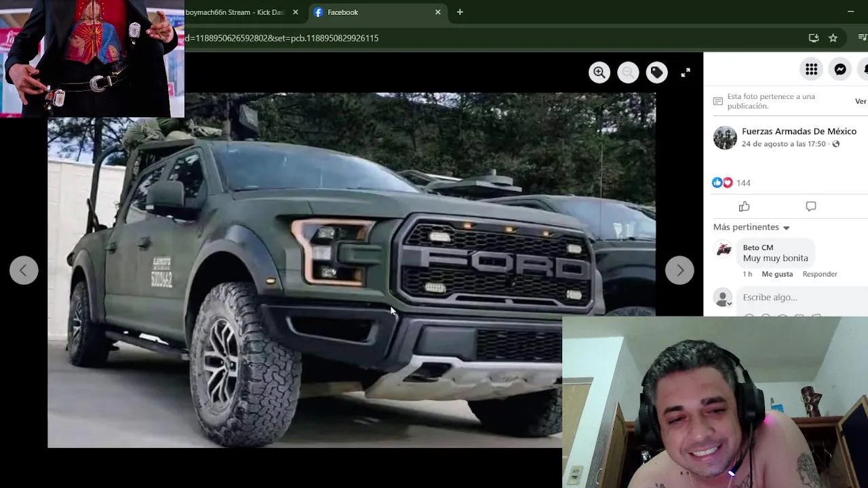Click the public audience globe icon
868x488 pixels.
(x=836, y=144)
